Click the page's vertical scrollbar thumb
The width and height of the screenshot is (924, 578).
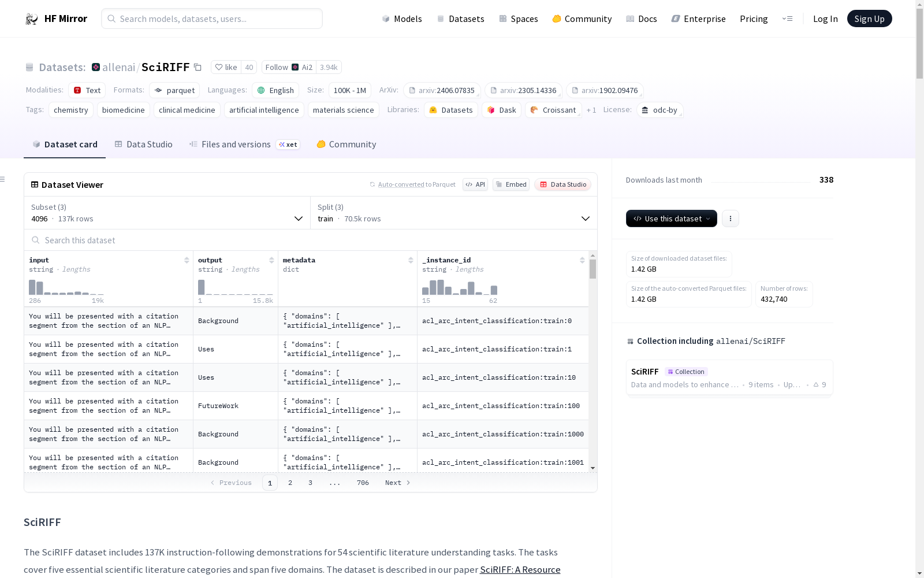(x=919, y=44)
